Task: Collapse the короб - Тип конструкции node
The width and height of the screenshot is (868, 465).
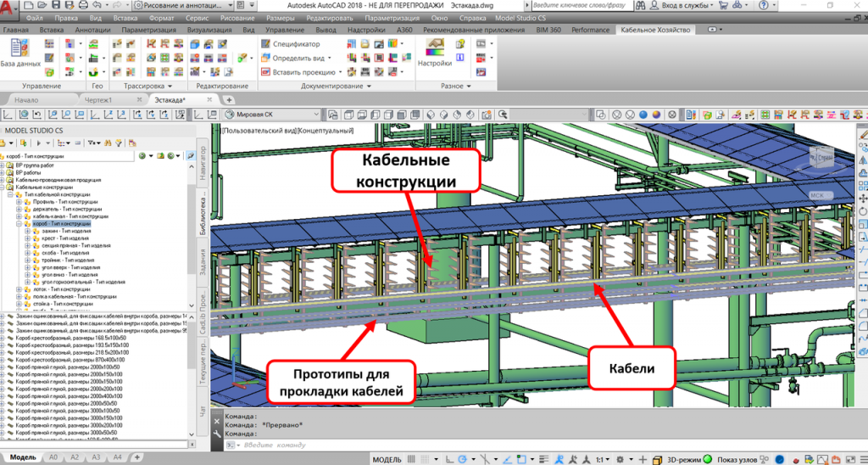Action: 19,224
